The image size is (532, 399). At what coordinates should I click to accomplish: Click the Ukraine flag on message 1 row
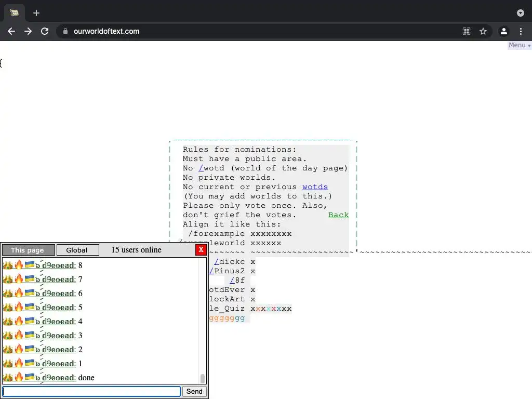[30, 363]
